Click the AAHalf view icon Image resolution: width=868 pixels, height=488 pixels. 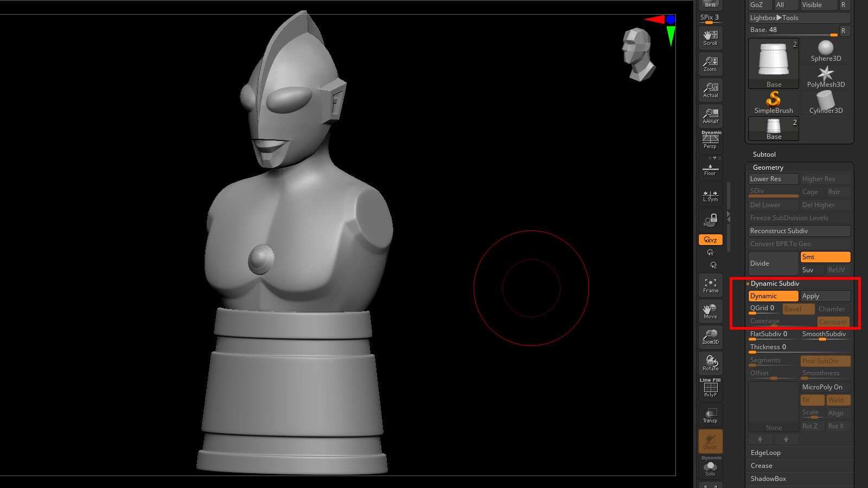click(710, 116)
